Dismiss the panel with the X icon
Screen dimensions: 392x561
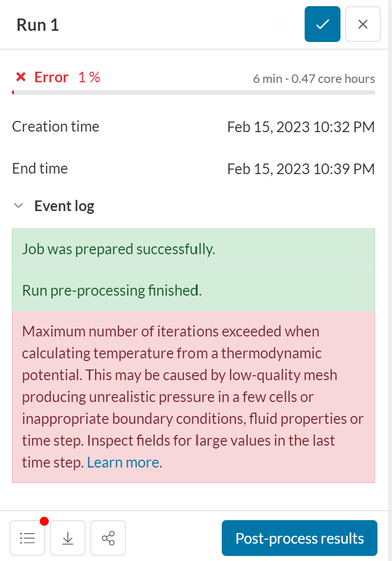pos(362,24)
